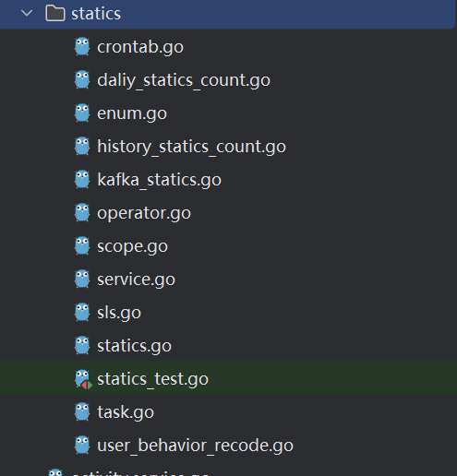
Task: Open statics_test.go highlighted file
Action: [152, 379]
